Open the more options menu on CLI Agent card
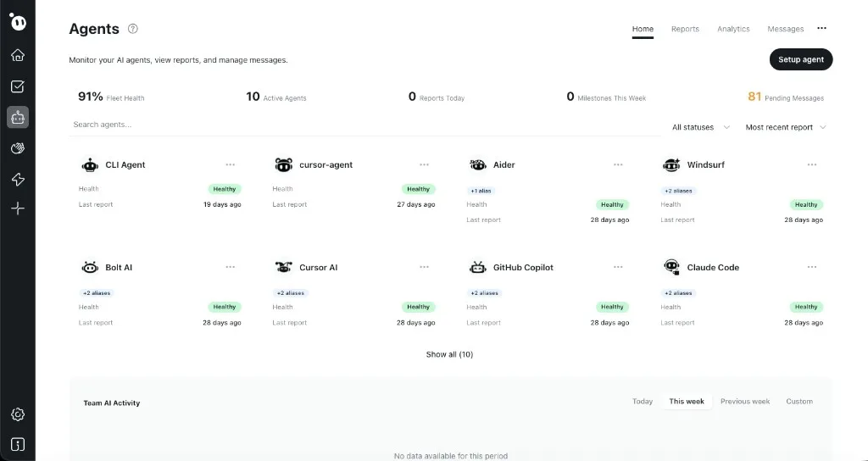868x461 pixels. pyautogui.click(x=231, y=164)
